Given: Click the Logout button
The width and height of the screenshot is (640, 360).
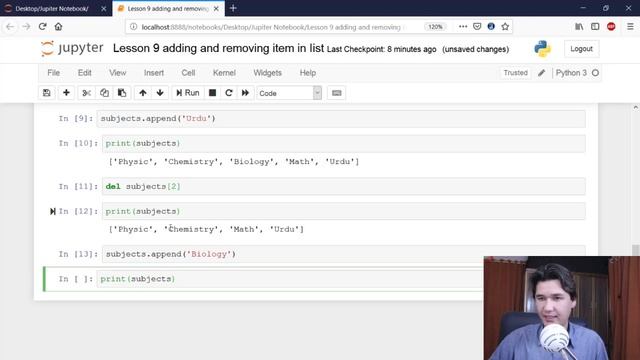Looking at the screenshot, I should point(581,49).
